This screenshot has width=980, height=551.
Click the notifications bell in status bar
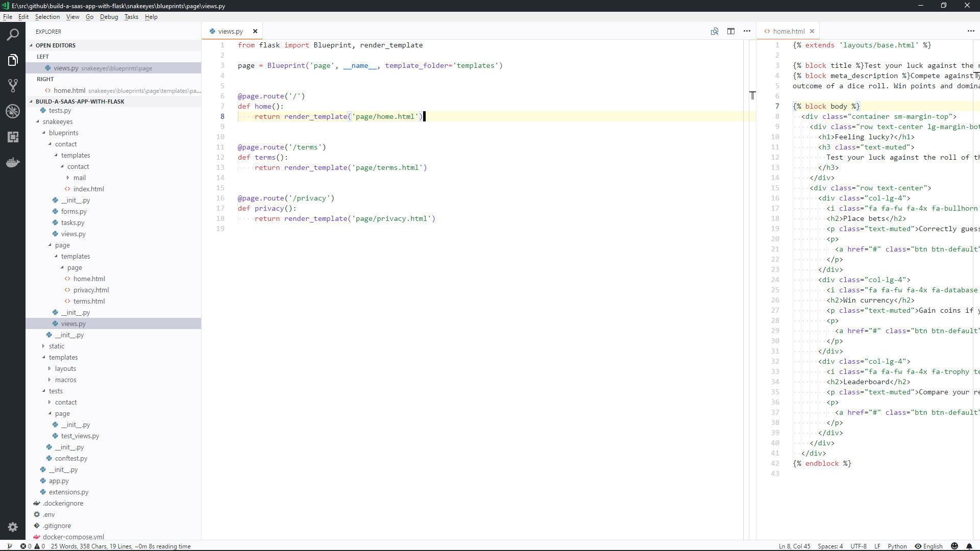(x=969, y=546)
